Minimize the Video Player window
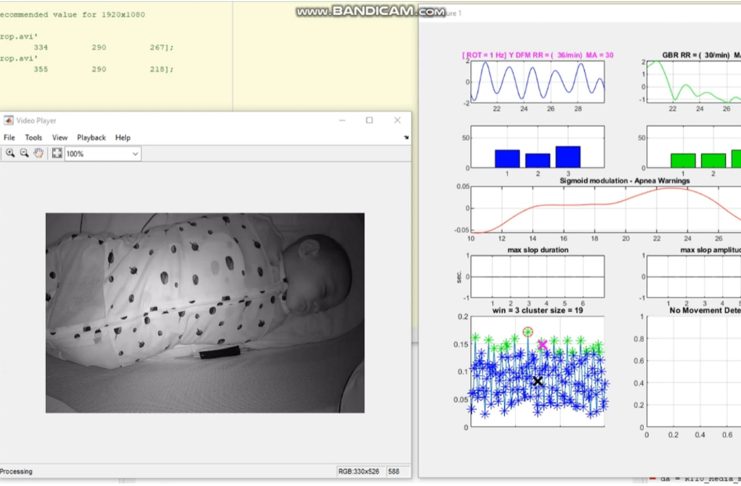This screenshot has width=741, height=486. [341, 120]
